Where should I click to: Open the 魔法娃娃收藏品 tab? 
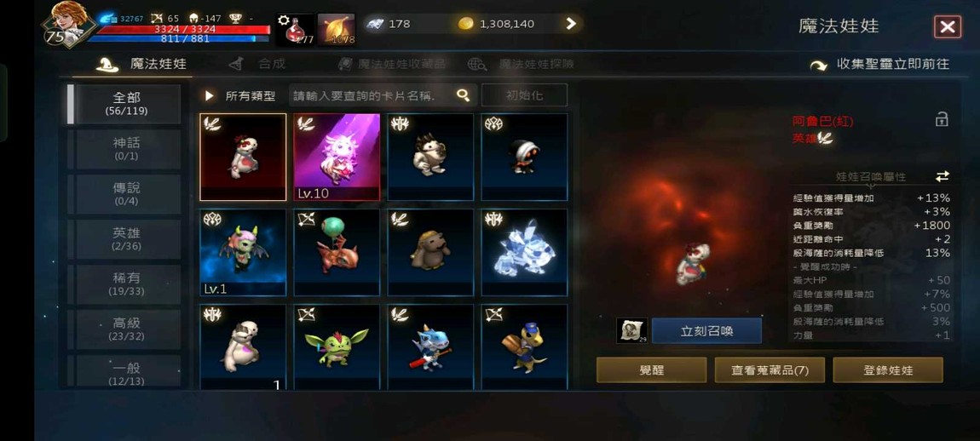[x=392, y=64]
